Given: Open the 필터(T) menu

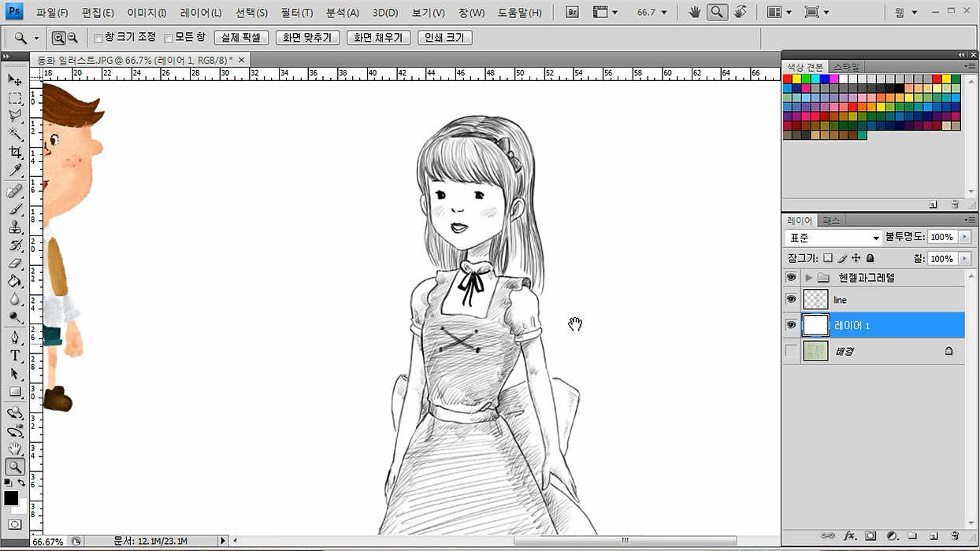Looking at the screenshot, I should pos(296,13).
